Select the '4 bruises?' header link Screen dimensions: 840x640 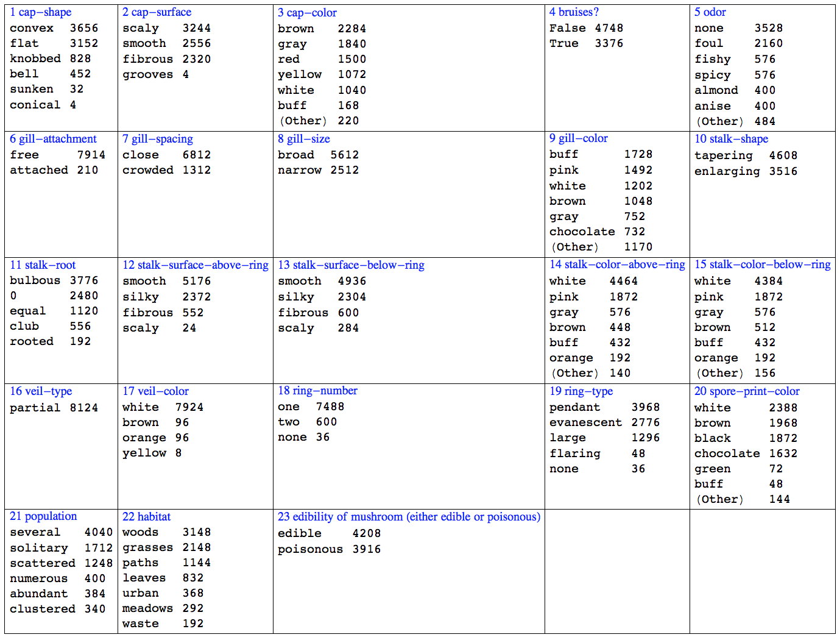tap(574, 12)
